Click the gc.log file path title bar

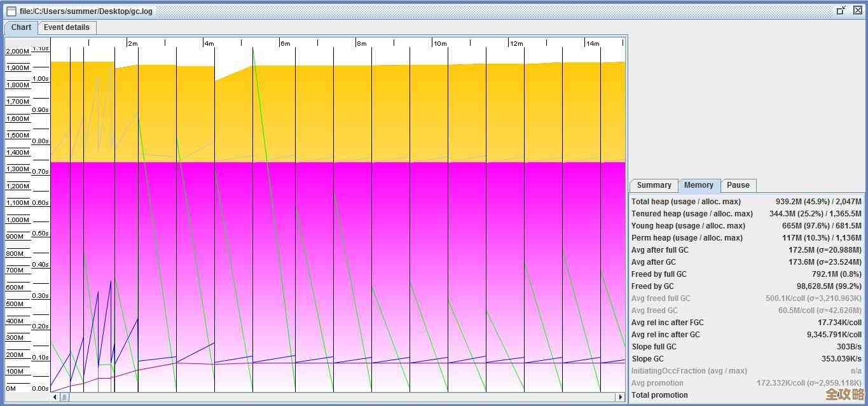click(x=86, y=11)
